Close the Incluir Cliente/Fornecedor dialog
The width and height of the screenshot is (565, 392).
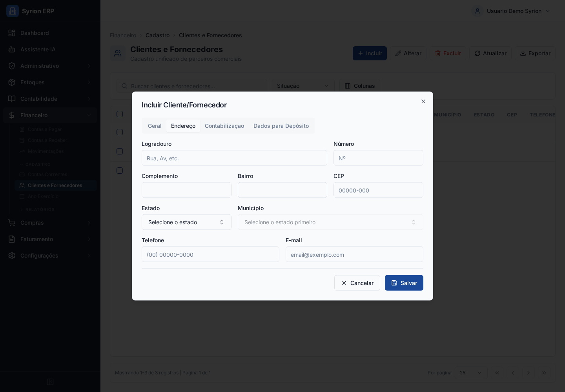pyautogui.click(x=423, y=102)
